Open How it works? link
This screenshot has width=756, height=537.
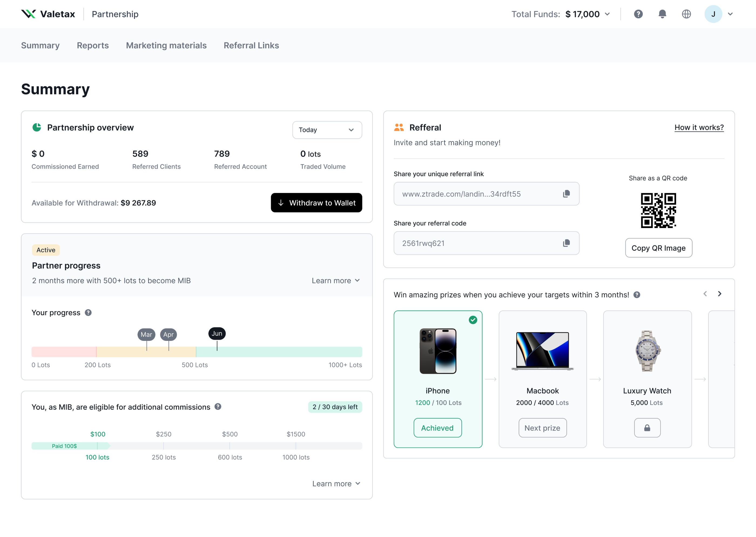699,127
